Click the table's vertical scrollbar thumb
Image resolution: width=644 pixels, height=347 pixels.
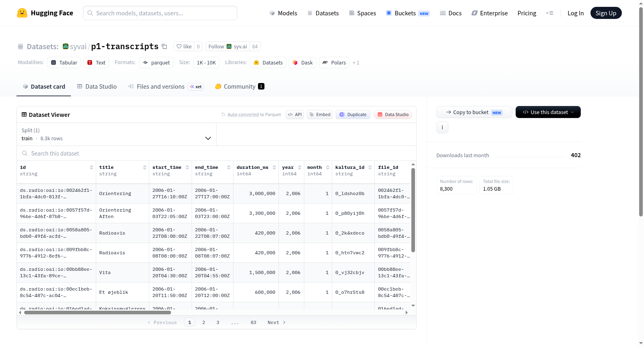pyautogui.click(x=413, y=210)
